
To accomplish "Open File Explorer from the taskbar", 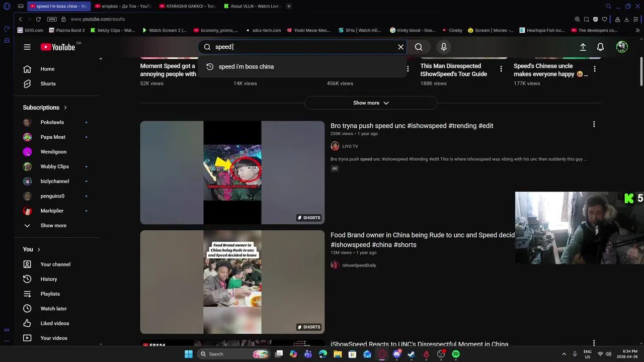I will click(338, 354).
